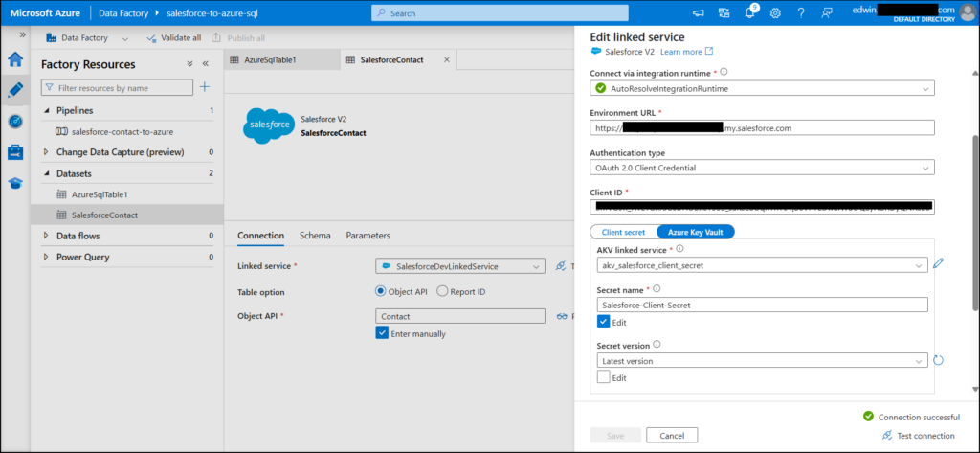
Task: Open the Parameters tab
Action: 368,236
